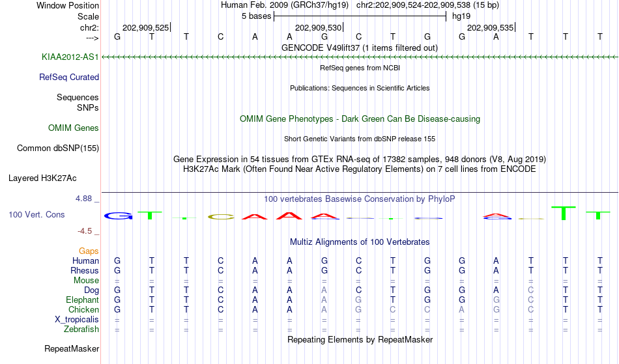
Task: Select the Human species row label
Action: pyautogui.click(x=85, y=261)
